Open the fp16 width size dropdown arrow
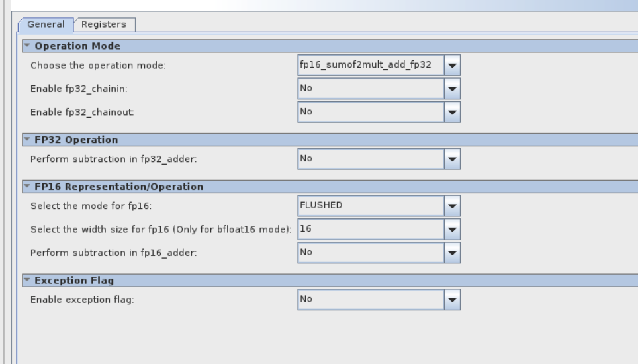Image resolution: width=638 pixels, height=364 pixels. pos(452,229)
